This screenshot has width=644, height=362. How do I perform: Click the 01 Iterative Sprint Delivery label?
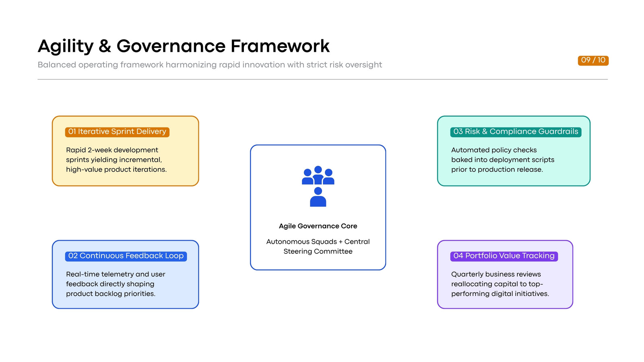point(117,132)
